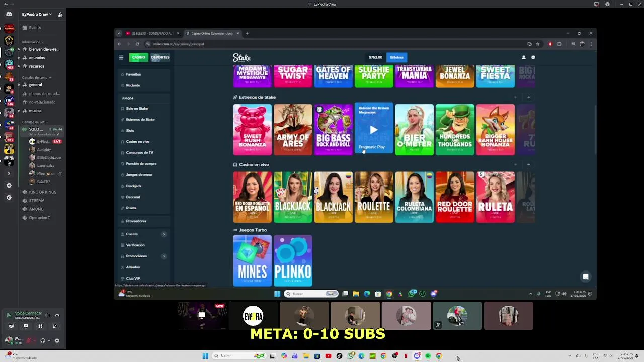This screenshot has width=644, height=362.
Task: Open the Stake user profile icon
Action: tap(523, 57)
